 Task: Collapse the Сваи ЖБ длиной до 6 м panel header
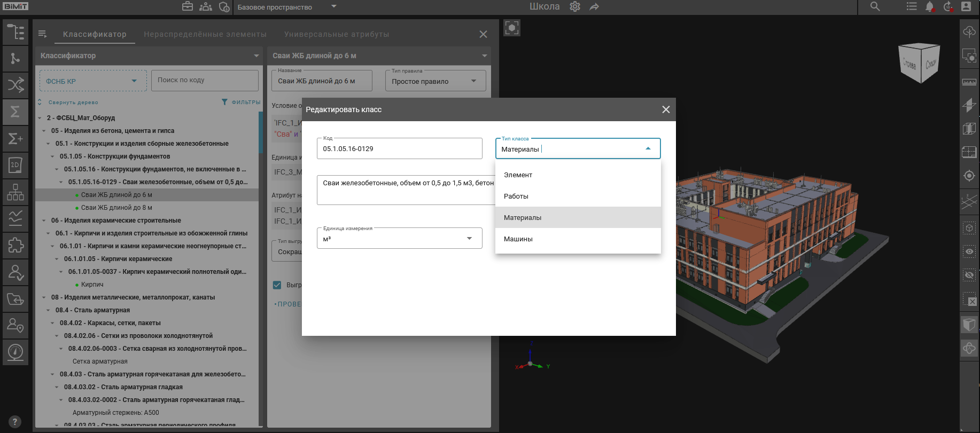pos(485,56)
